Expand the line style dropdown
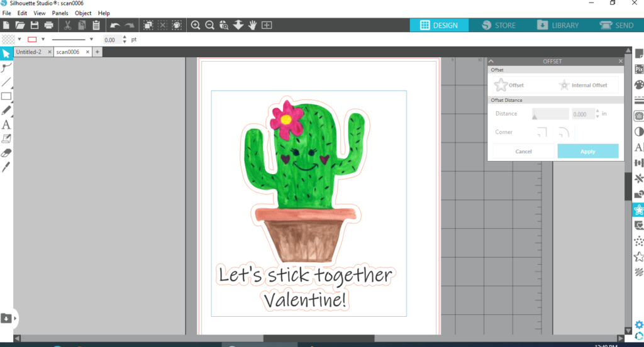This screenshot has height=347, width=644. point(91,40)
